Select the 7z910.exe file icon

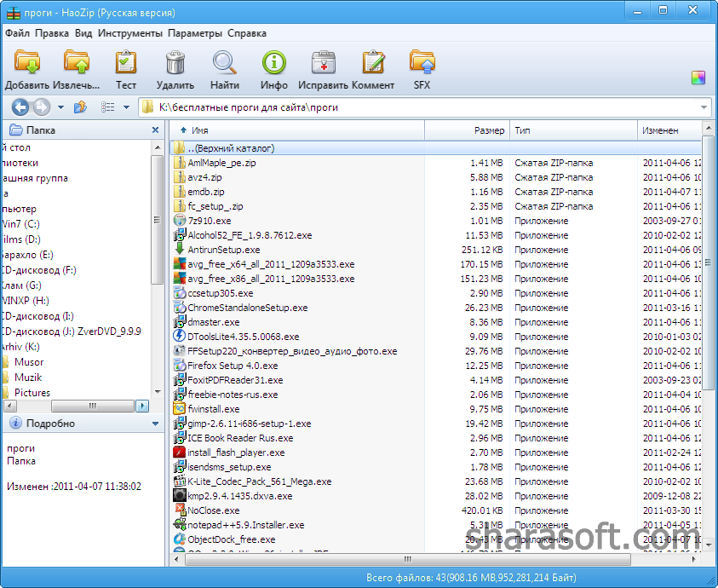coord(180,221)
